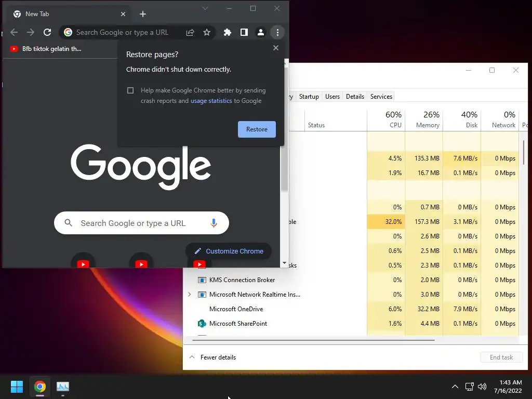Click the Status column header
This screenshot has height=399, width=532.
pyautogui.click(x=336, y=120)
